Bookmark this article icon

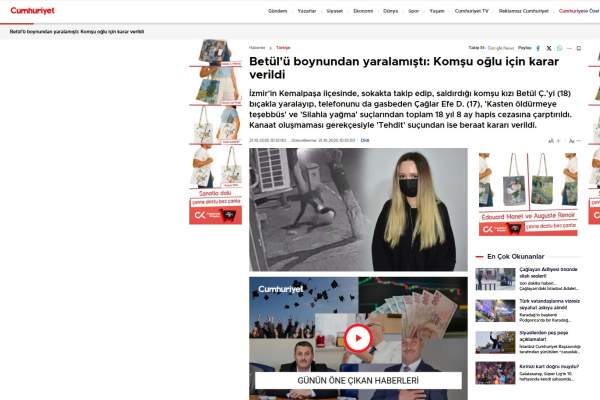coord(579,48)
